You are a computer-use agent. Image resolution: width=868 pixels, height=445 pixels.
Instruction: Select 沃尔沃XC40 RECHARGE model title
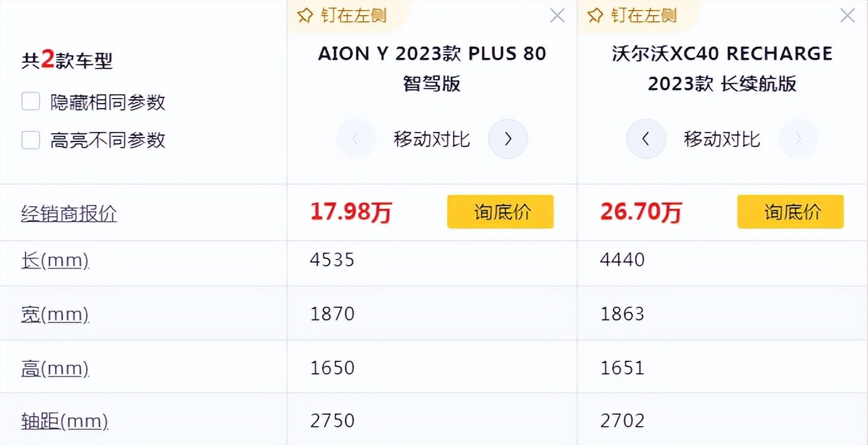[x=722, y=68]
